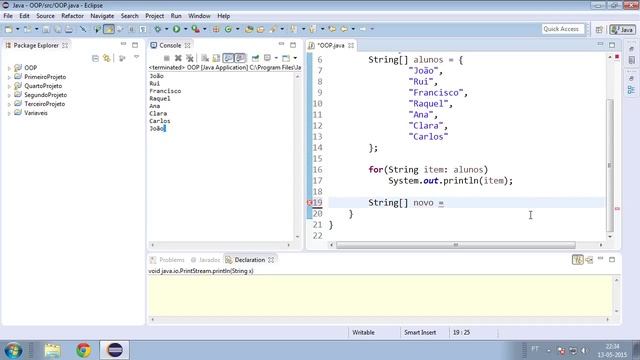Switch to the Javadoc tab
The height and width of the screenshot is (360, 640).
pos(205,260)
